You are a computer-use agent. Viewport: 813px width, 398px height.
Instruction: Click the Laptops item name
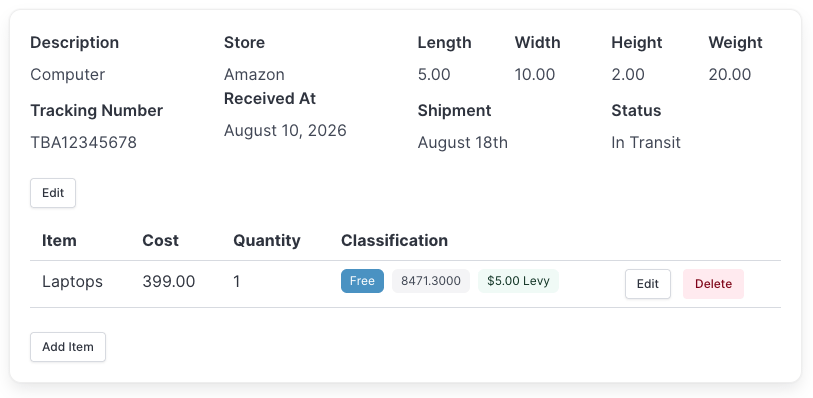click(x=73, y=282)
